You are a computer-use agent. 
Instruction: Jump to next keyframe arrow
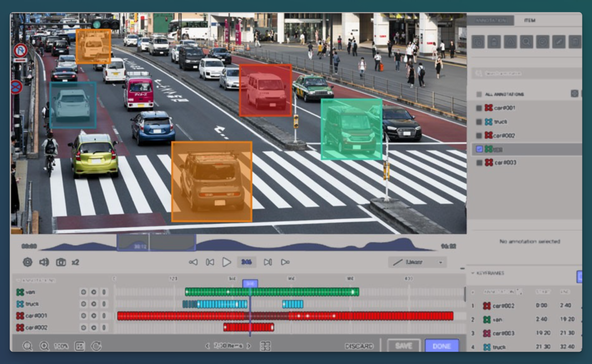pos(285,262)
